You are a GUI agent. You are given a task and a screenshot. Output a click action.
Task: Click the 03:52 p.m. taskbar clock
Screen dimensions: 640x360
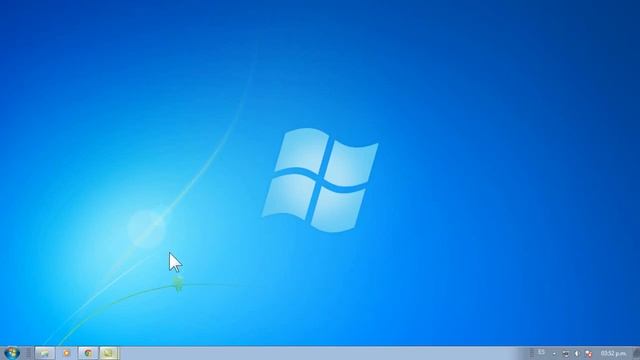tap(613, 353)
